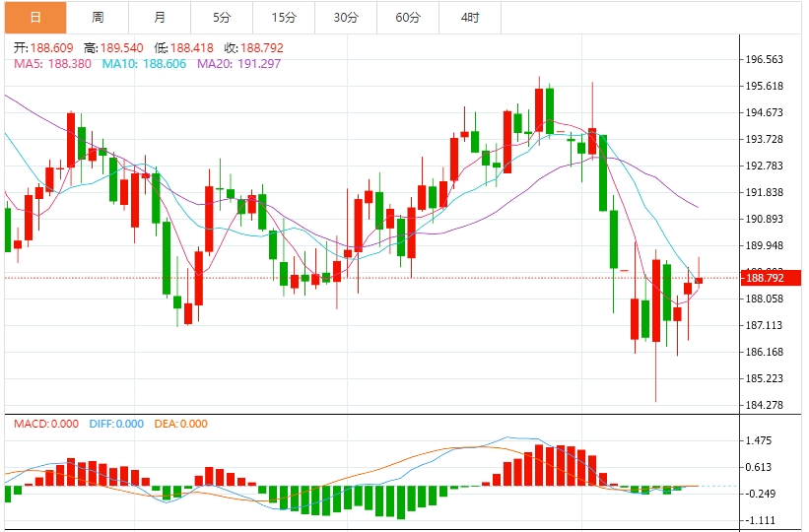The image size is (809, 532).
Task: Click the 186.168 price axis label
Action: (x=764, y=352)
